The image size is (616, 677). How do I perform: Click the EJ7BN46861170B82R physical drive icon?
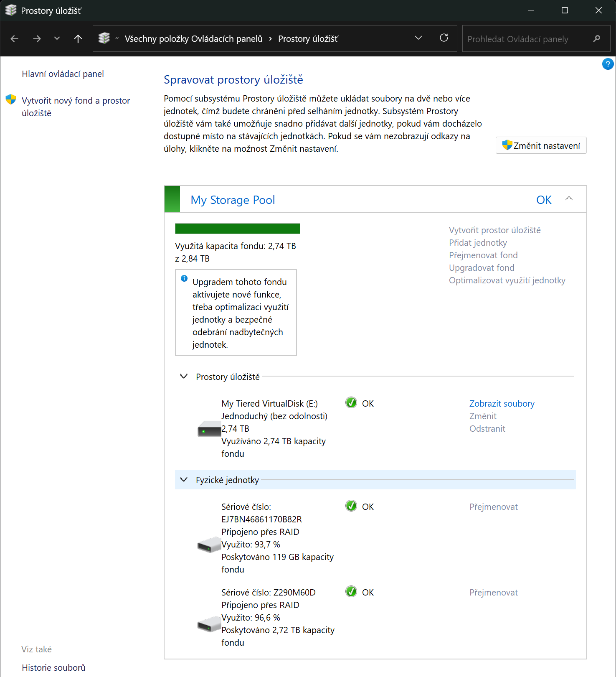coord(209,545)
